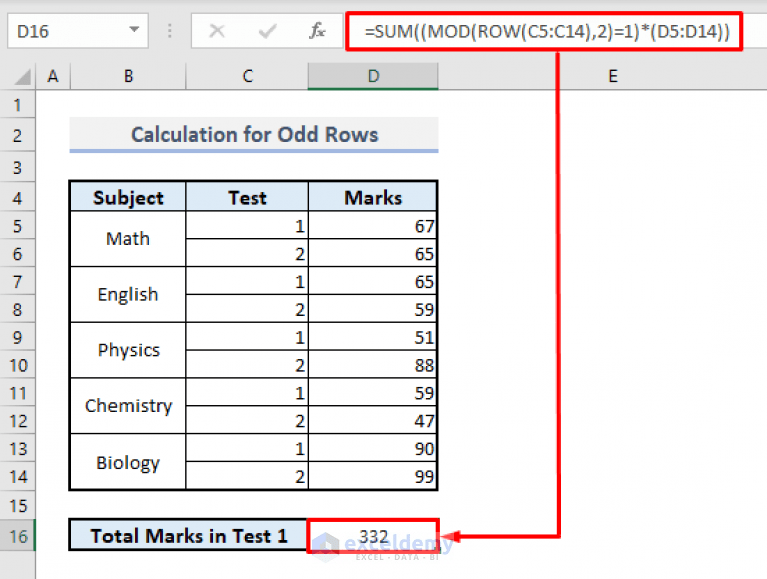Click Biology row Test 2 cell
This screenshot has height=579, width=767.
point(248,477)
